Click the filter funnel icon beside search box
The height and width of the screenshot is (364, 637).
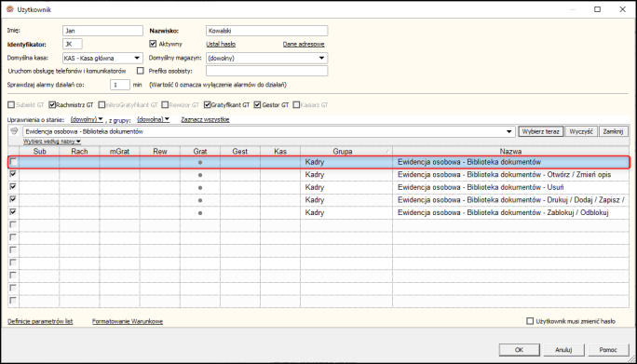pos(14,131)
